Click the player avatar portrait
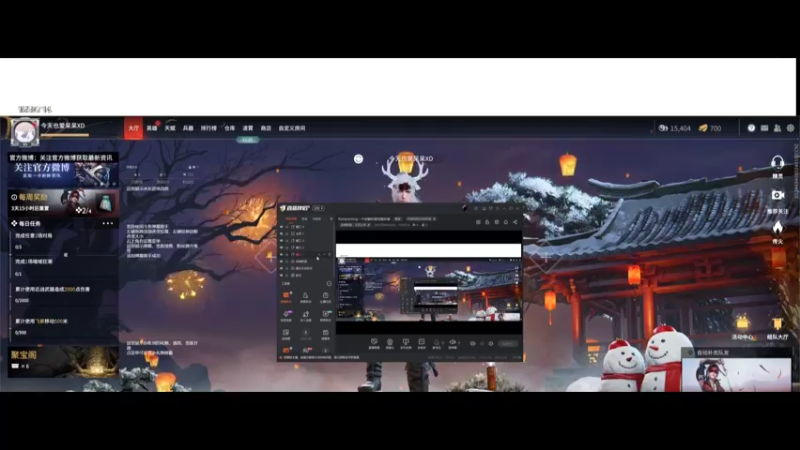The height and width of the screenshot is (450, 800). pos(24,132)
